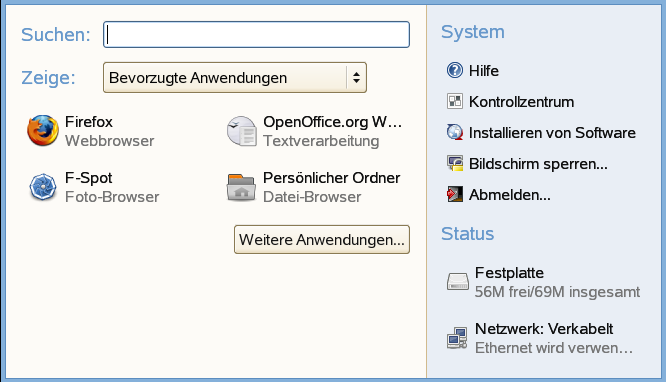Click the Netzwerk computers icon
The height and width of the screenshot is (382, 666).
pos(457,338)
